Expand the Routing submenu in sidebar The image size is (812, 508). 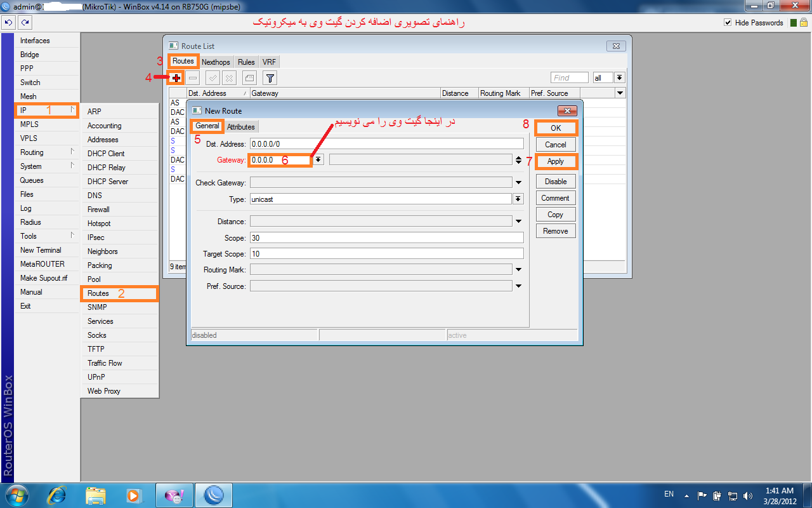pos(47,152)
